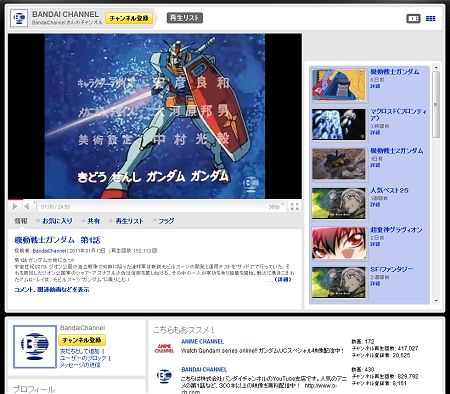450x394 pixels.
Task: Open the recommended BANDAI CHANNEL title link
Action: [x=204, y=370]
